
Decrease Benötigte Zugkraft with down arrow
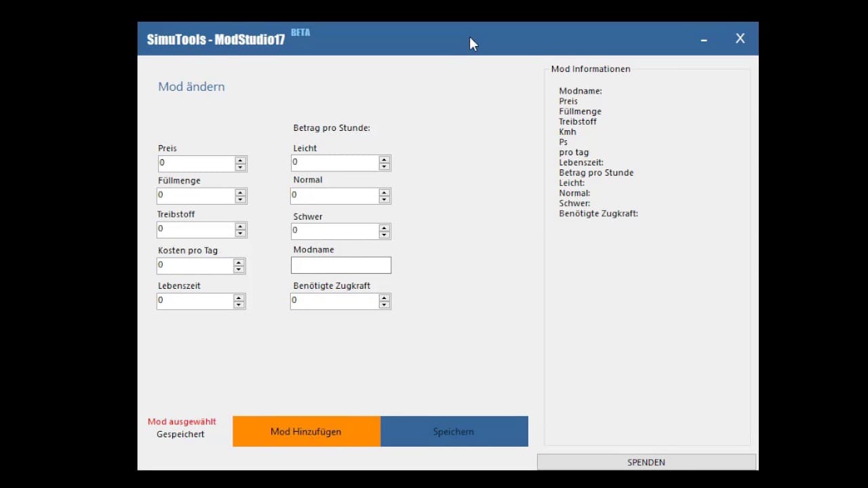point(384,305)
